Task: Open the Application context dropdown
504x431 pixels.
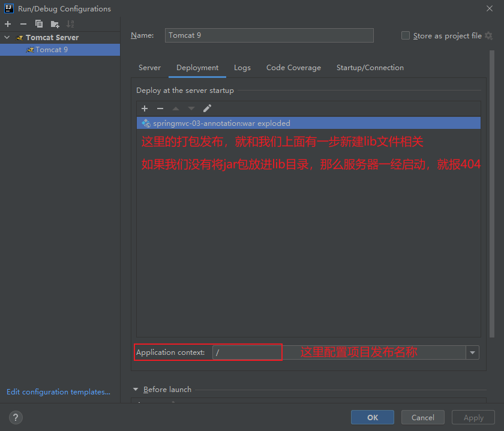Action: pyautogui.click(x=473, y=352)
